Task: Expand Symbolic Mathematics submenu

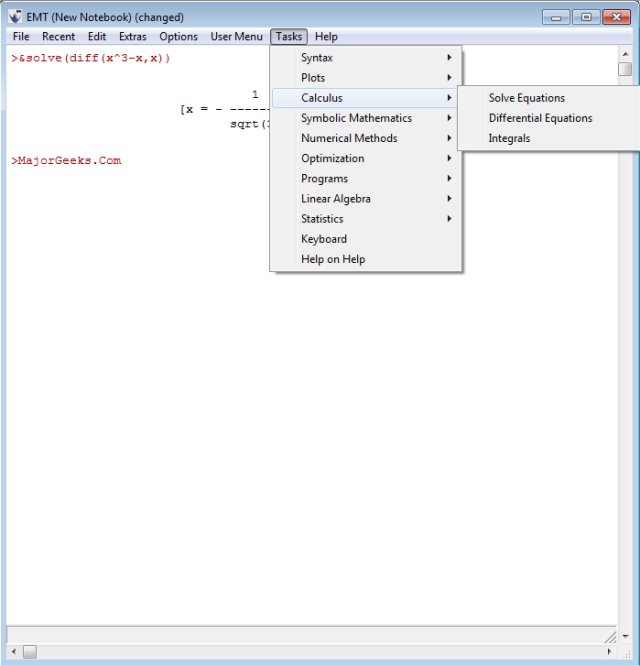Action: click(x=366, y=118)
